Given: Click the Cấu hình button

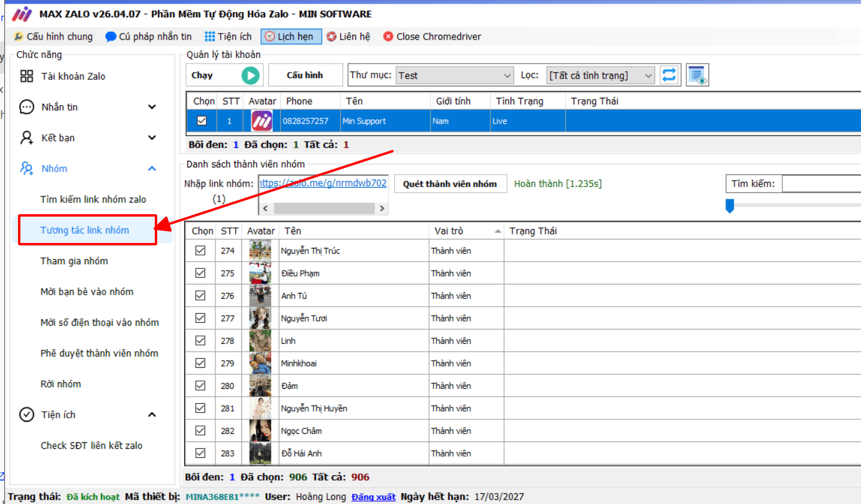Looking at the screenshot, I should 305,75.
